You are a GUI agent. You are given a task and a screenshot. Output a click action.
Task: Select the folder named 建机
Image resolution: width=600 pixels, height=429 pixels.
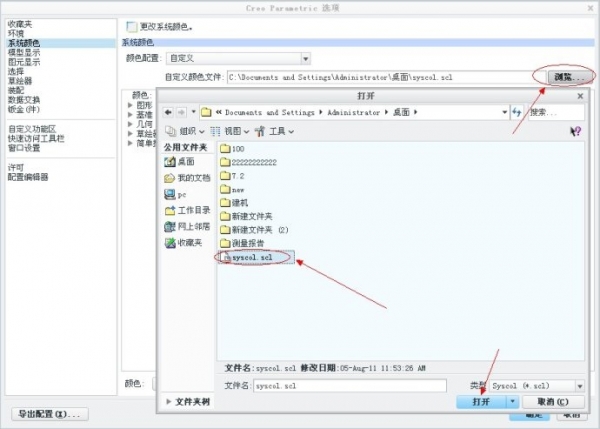(x=234, y=203)
